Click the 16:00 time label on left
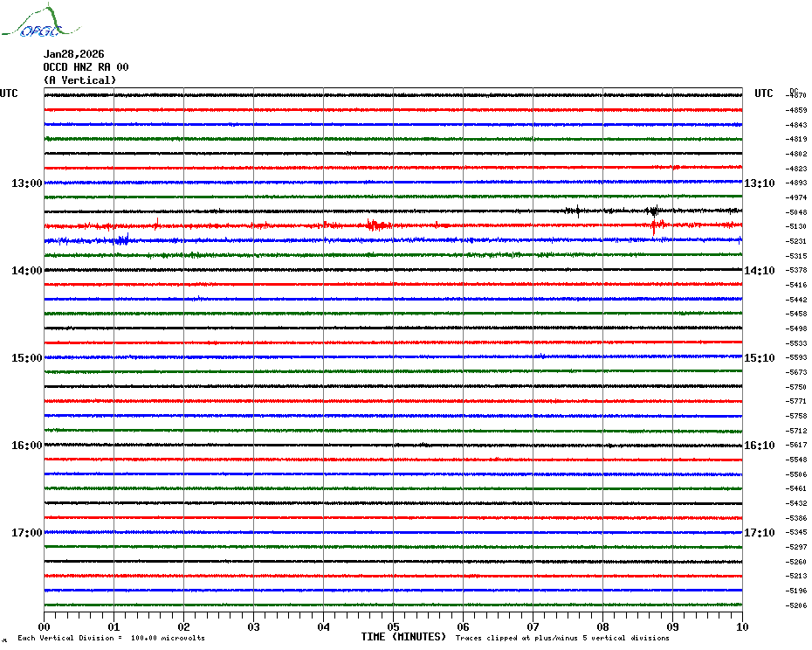Image resolution: width=812 pixels, height=650 pixels. click(x=26, y=446)
